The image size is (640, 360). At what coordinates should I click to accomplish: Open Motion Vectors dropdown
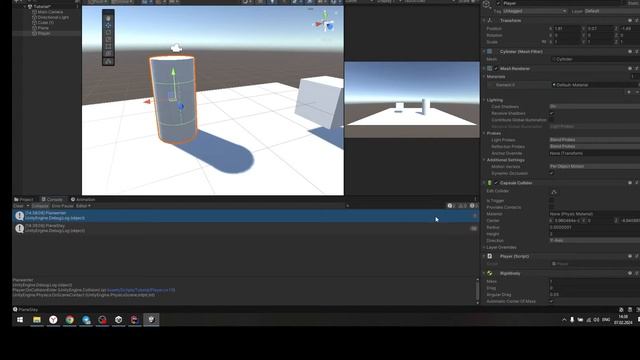tap(595, 167)
